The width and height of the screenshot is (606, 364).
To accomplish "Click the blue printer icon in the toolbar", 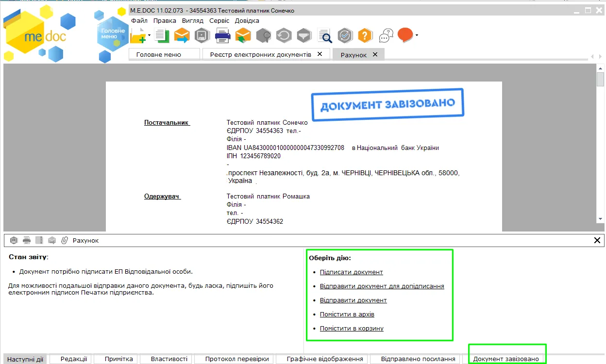I will pos(222,35).
